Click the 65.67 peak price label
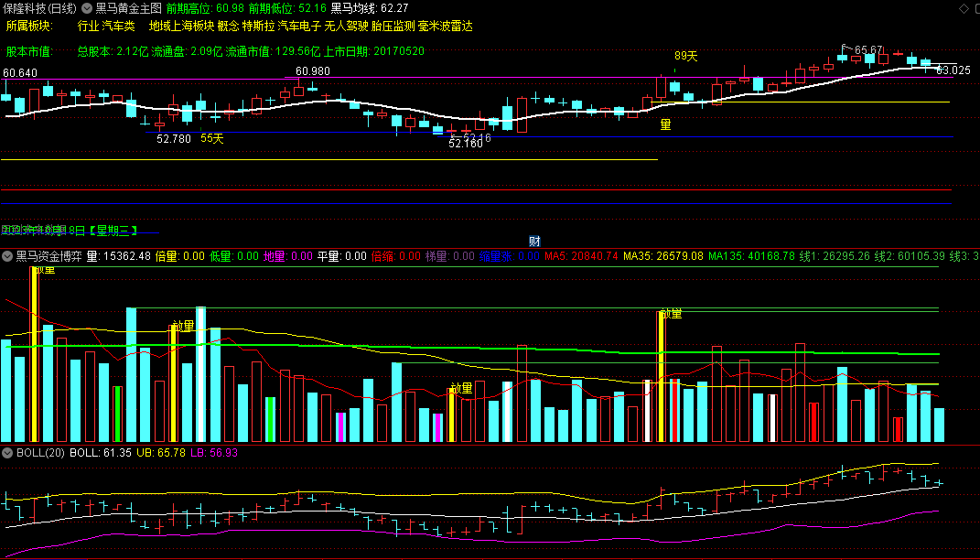The image size is (980, 560). click(868, 50)
